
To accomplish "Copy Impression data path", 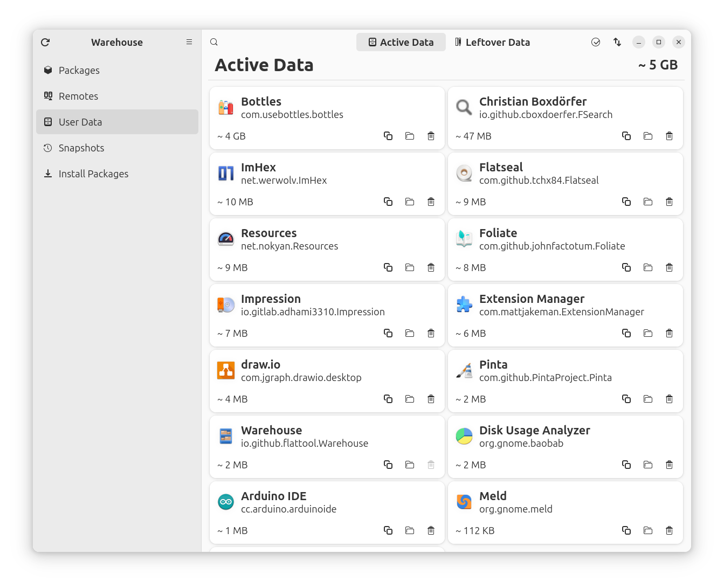I will pos(388,333).
